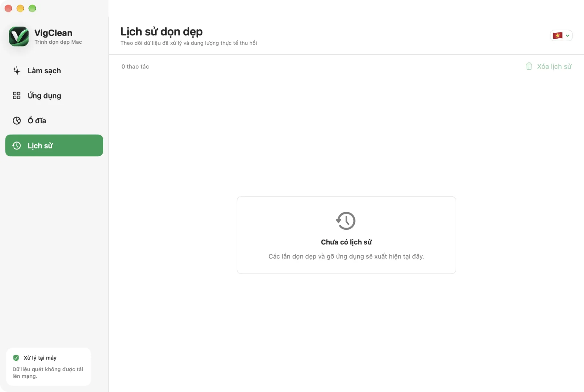
Task: Switch to the Ứng dụng section
Action: click(54, 96)
